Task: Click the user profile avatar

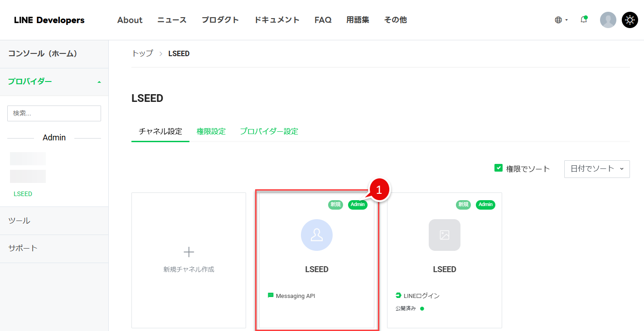Action: coord(608,20)
